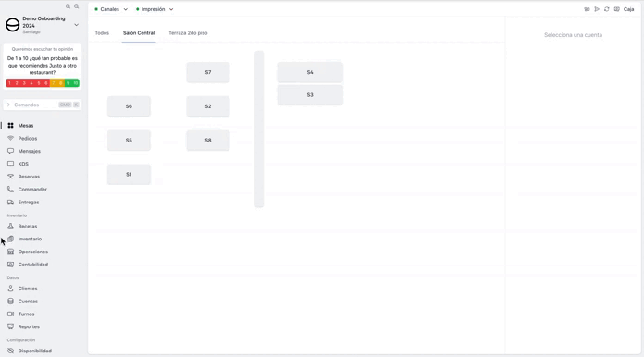Viewport: 644px width, 357px height.
Task: Click the Entregas delivery truck icon
Action: (x=11, y=203)
